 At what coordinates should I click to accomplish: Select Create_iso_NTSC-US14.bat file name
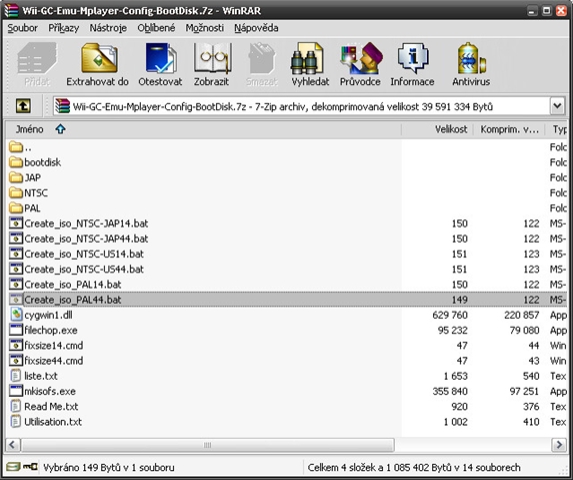pos(84,254)
